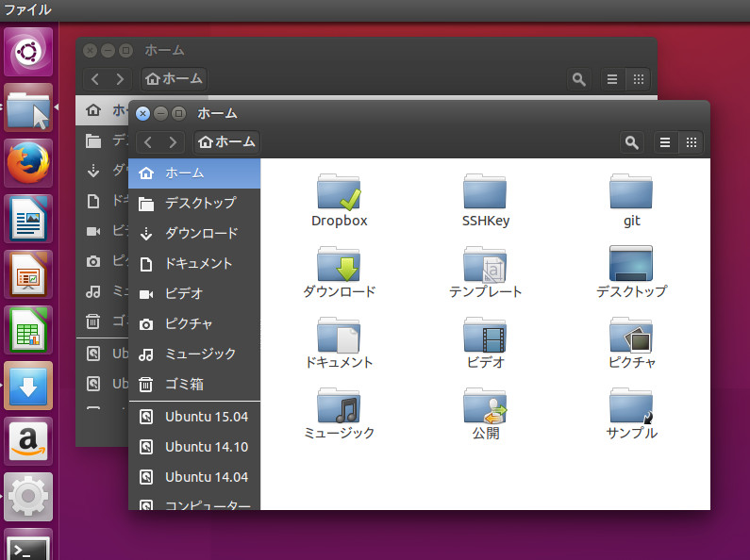Launch Firefox from the launcher
This screenshot has width=750, height=560.
[x=28, y=163]
